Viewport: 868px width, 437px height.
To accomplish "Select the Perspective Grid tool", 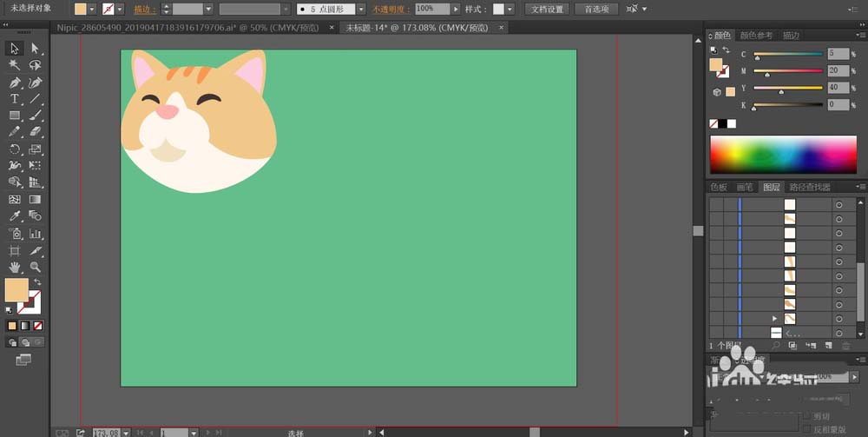I will tap(35, 182).
